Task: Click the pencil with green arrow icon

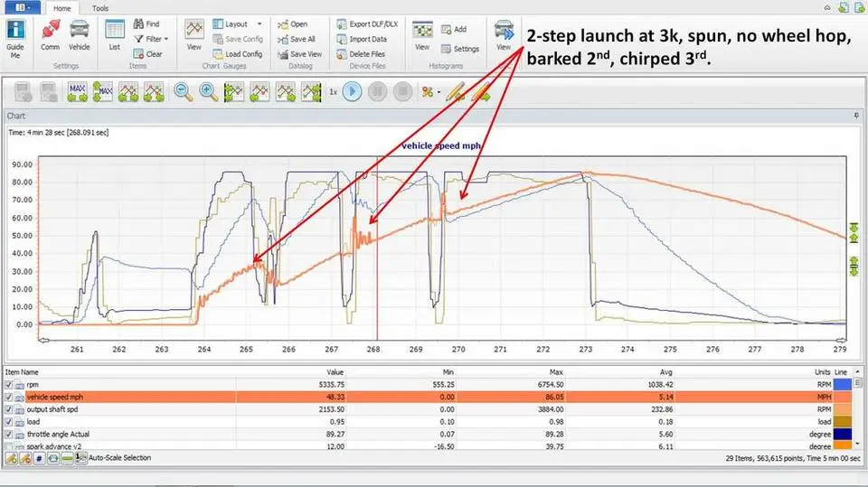Action: click(482, 91)
